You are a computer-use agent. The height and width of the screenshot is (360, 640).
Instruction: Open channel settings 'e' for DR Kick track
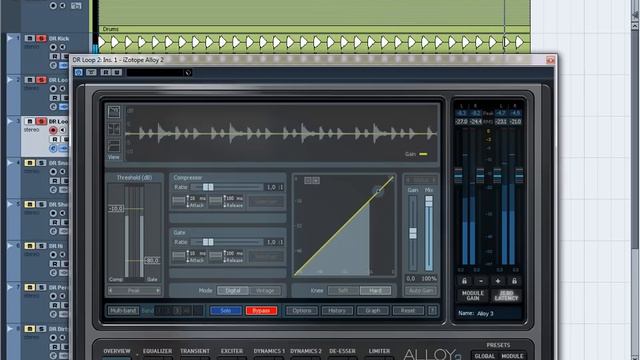(x=53, y=65)
